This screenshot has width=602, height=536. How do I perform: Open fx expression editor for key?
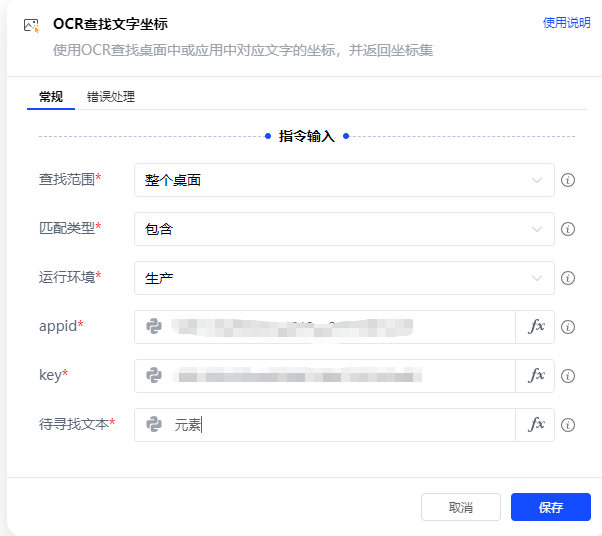pyautogui.click(x=535, y=376)
